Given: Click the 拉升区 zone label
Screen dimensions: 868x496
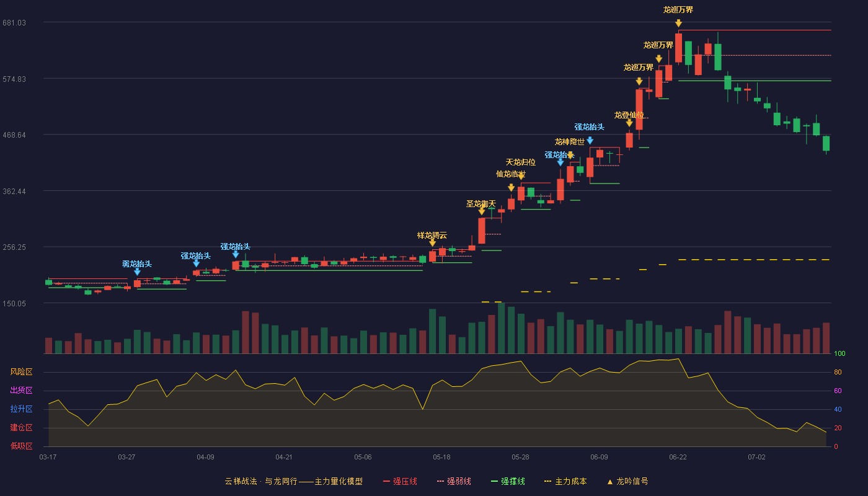Looking at the screenshot, I should pos(21,409).
